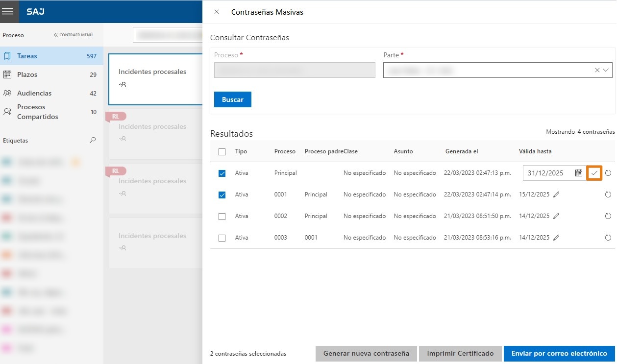Click the Asunto column header
617x364 pixels.
[x=403, y=151]
